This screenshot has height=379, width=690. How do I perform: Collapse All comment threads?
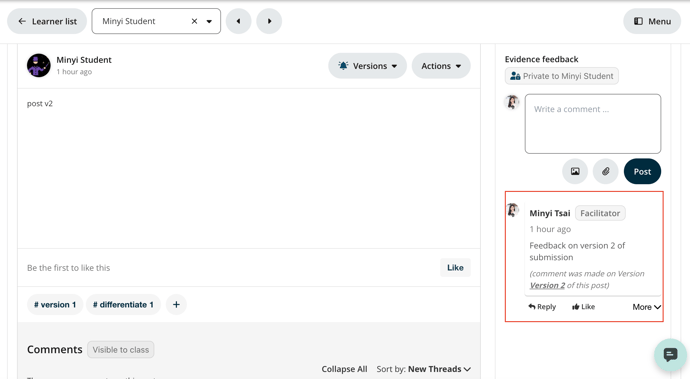[344, 369]
